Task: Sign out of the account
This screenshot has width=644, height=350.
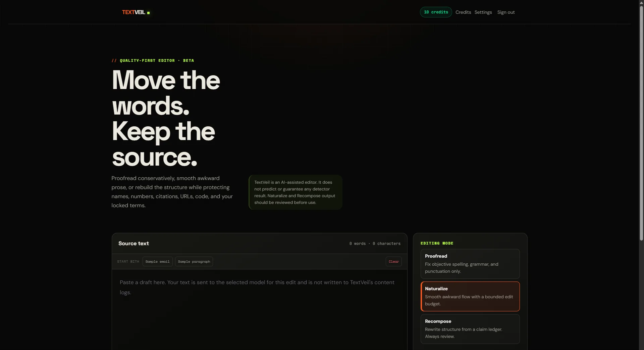Action: click(506, 12)
